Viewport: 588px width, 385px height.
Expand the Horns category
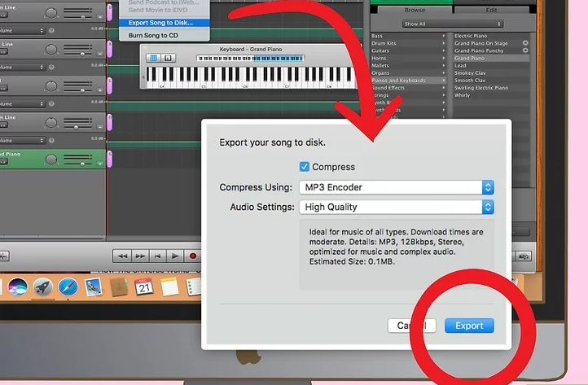[409, 58]
